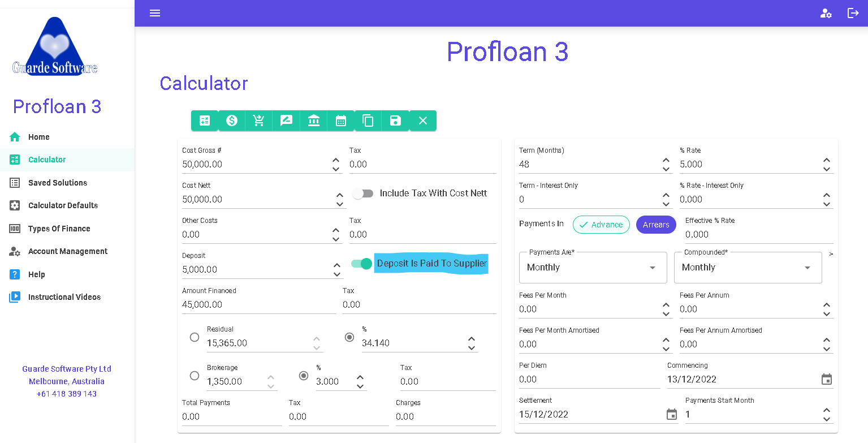Screen dimensions: 868x443
Task: Increase Cost Gross with the up arrow
Action: [x=336, y=160]
